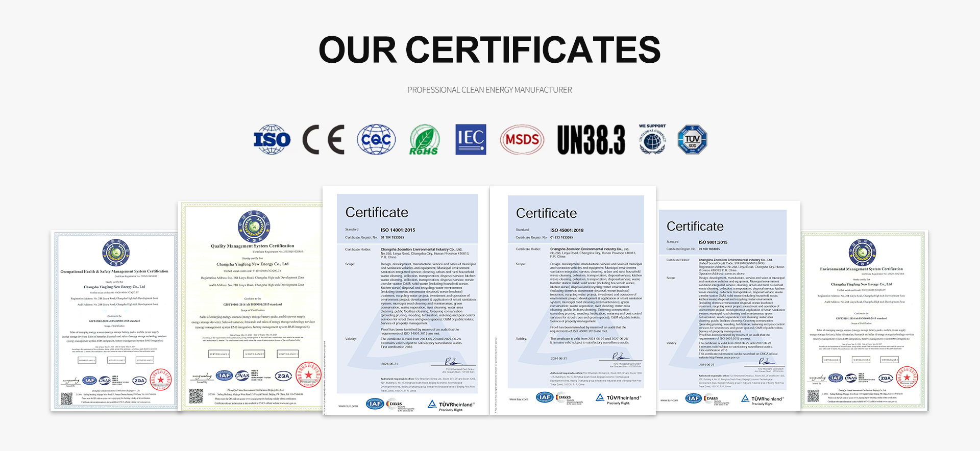Click the ISO certification logo

point(272,139)
